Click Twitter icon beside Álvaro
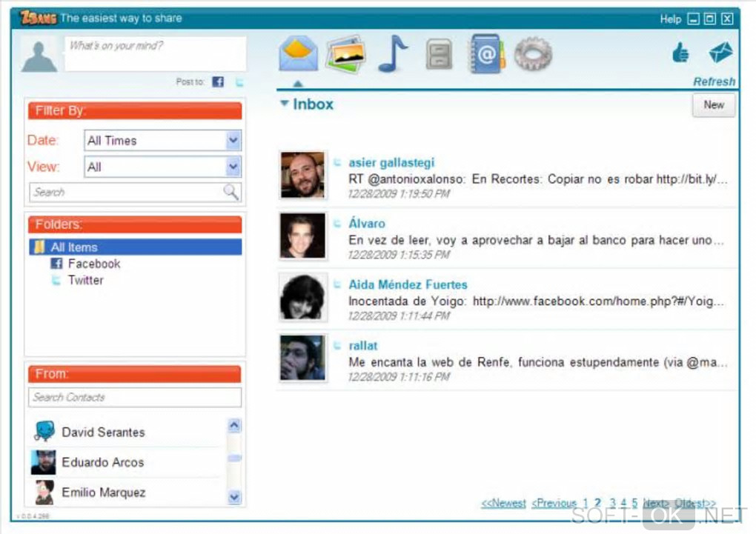 (x=337, y=223)
